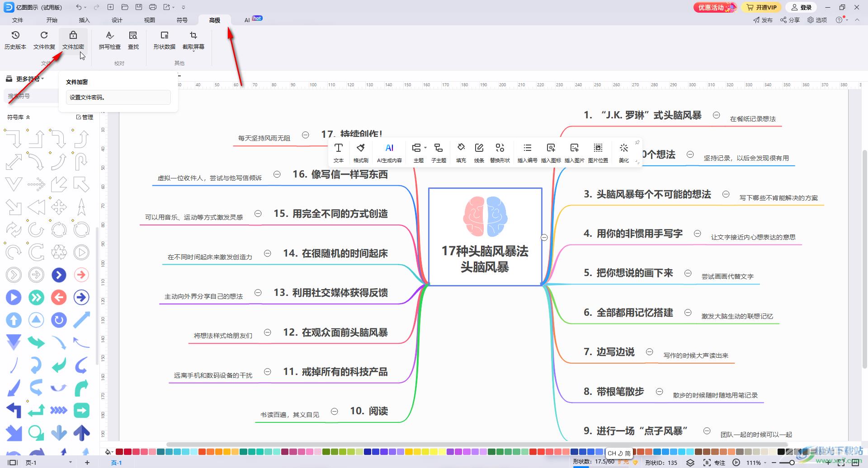
Task: Click the File Recovery (文件恢复) icon
Action: pos(44,35)
